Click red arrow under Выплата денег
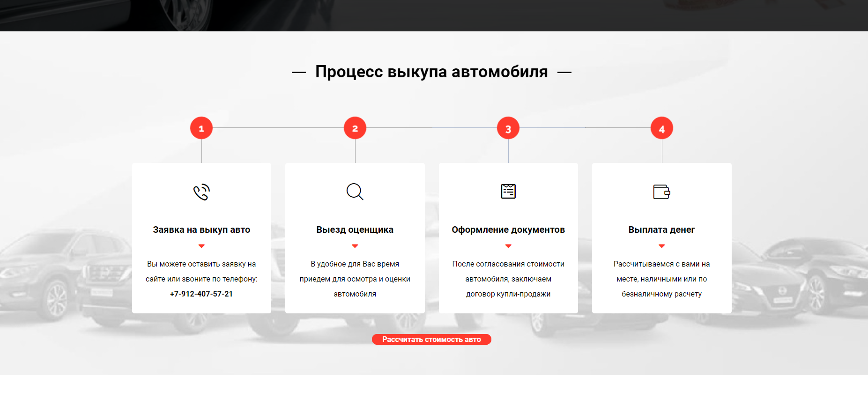868x393 pixels. (x=661, y=246)
